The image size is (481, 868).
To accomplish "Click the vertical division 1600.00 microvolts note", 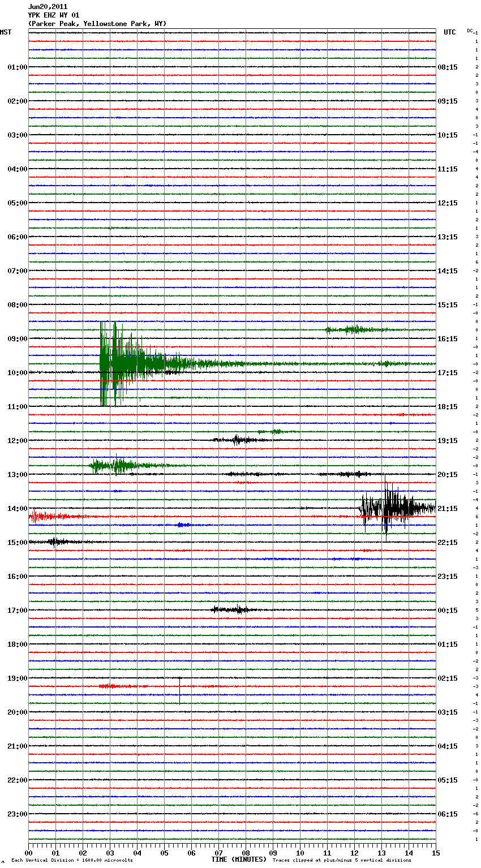I will click(72, 861).
